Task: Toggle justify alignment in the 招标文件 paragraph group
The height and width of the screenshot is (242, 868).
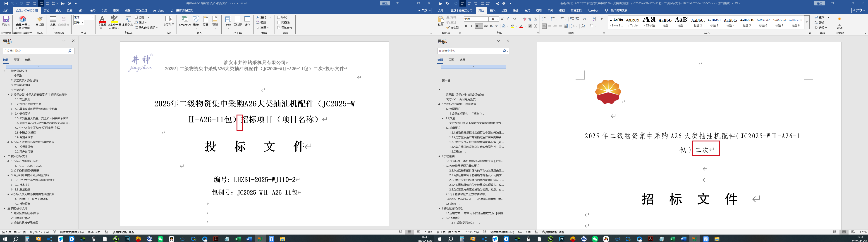Action: pyautogui.click(x=560, y=26)
